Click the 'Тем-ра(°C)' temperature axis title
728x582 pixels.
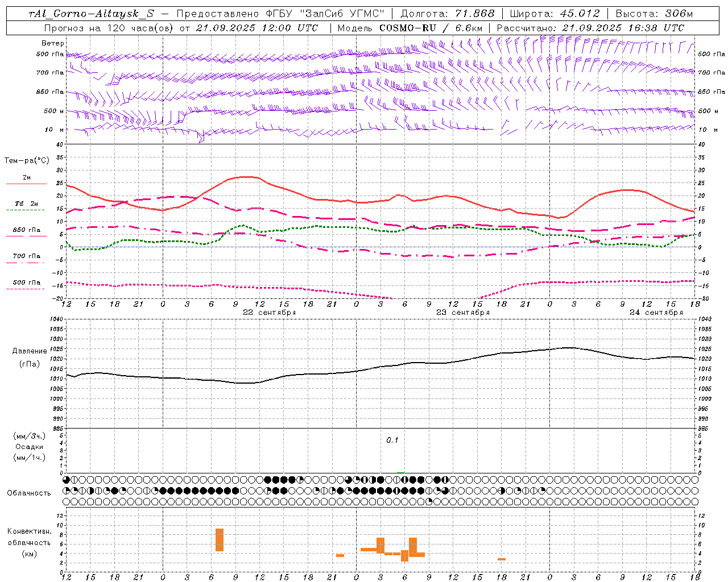[27, 160]
